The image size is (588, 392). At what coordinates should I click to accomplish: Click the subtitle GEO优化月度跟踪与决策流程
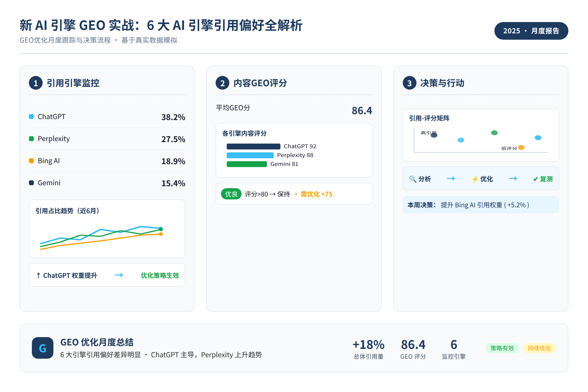98,40
